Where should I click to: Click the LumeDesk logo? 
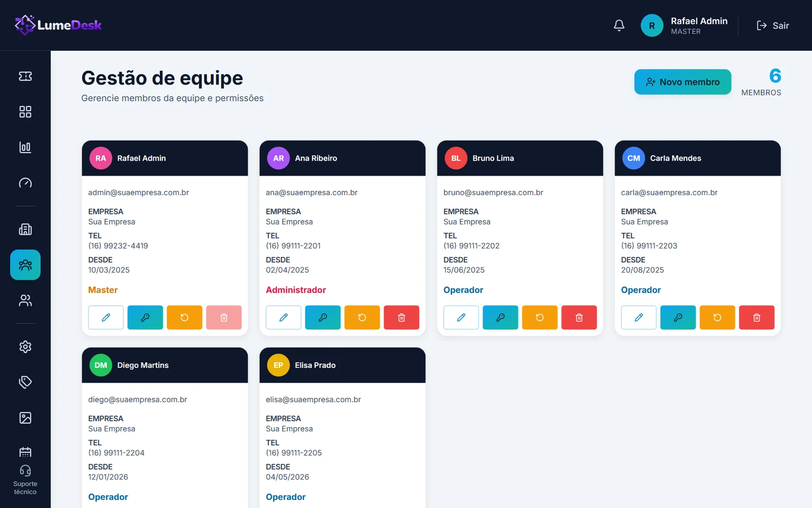58,25
